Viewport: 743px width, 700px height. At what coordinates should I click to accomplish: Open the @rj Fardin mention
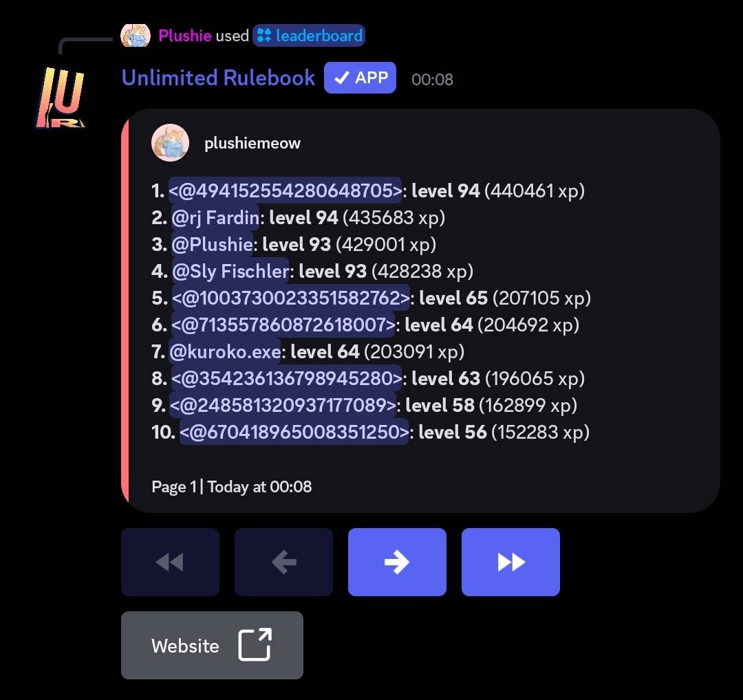click(x=215, y=217)
